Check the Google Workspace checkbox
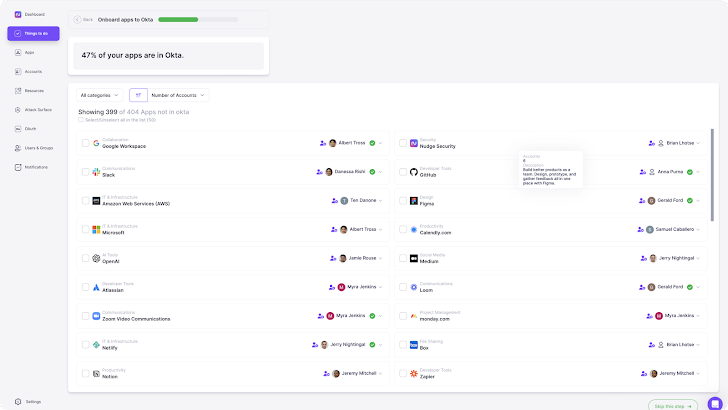 point(85,143)
